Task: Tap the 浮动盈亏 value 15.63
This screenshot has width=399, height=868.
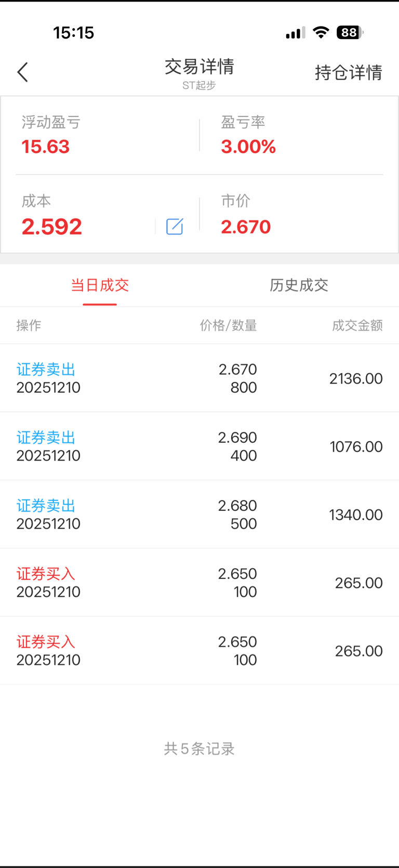Action: point(46,147)
